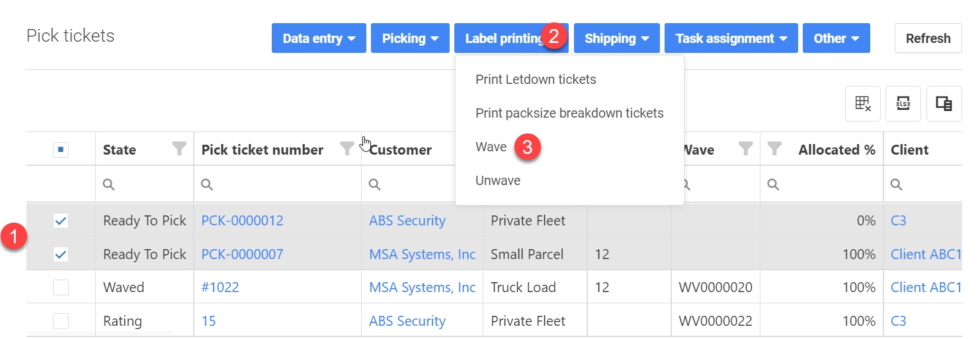980x339 pixels.
Task: Click Allocated % filter funnel icon
Action: 775,149
